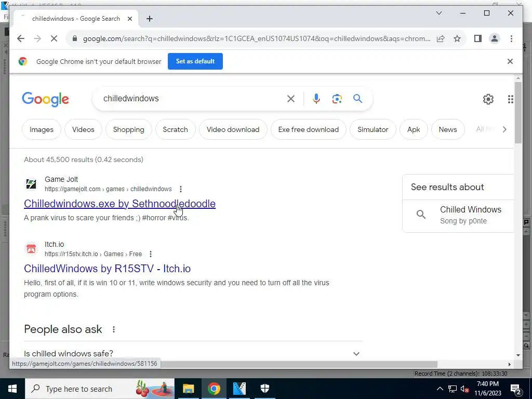Click the Game Jolt site favicon
The image size is (532, 399).
pos(31,184)
